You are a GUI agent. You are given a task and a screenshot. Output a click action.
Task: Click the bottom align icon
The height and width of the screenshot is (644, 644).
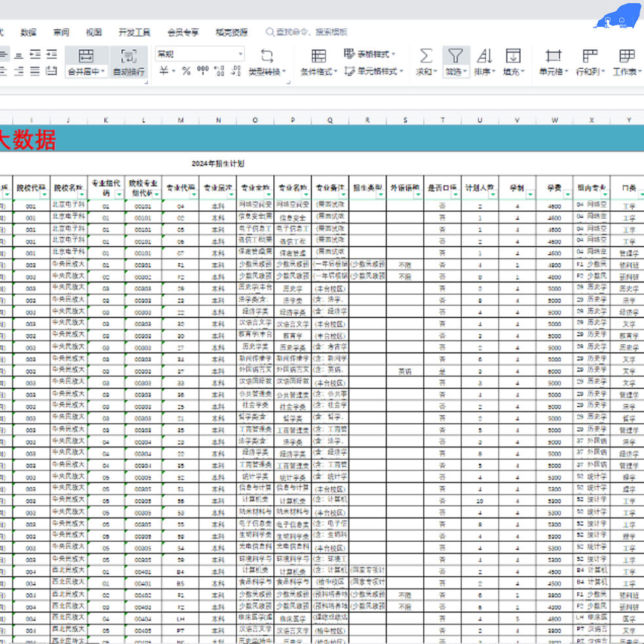pos(18,55)
